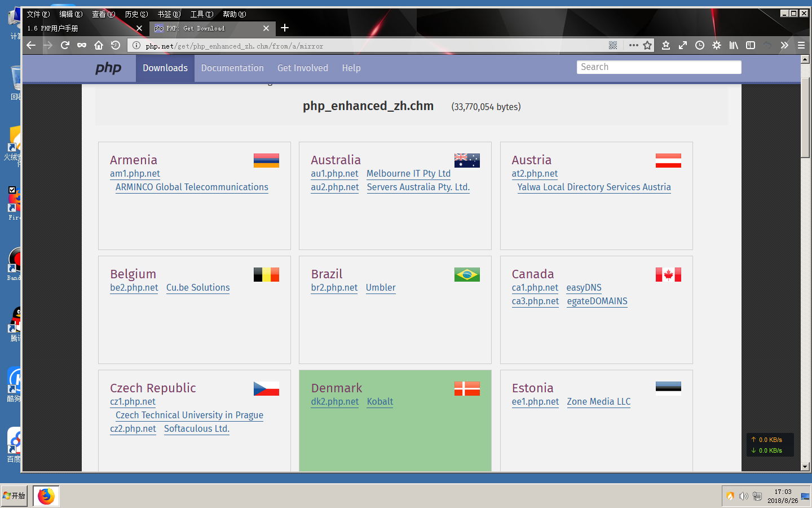Open the egateDOMAINS provider link
This screenshot has height=508, width=812.
pyautogui.click(x=597, y=301)
